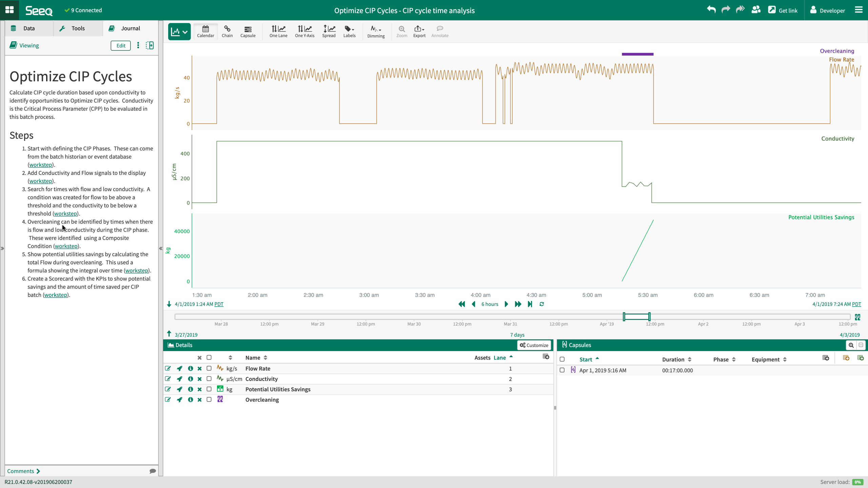Open the Dimming dropdown
This screenshot has width=868, height=488.
[x=376, y=32]
